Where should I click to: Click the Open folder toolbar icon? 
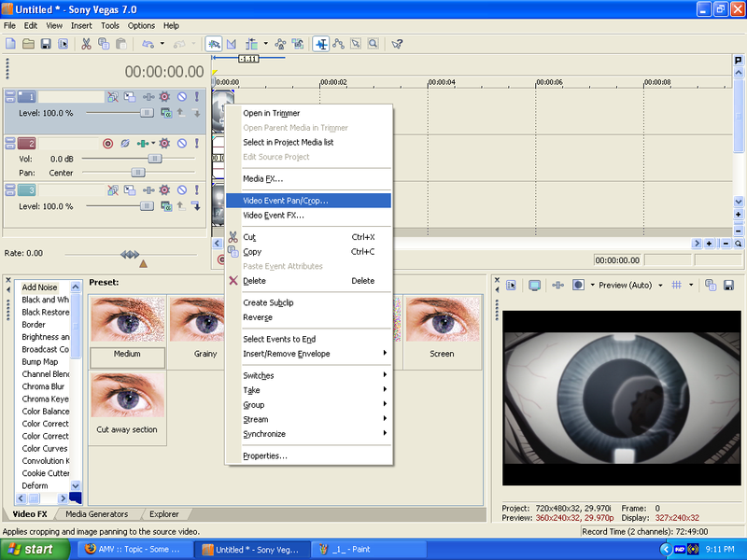[x=28, y=44]
